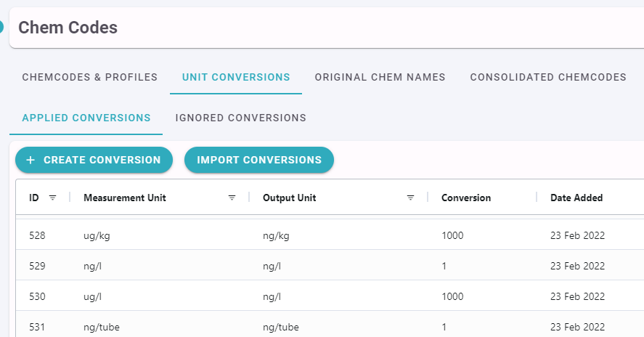
Task: Sort by the Conversion column header
Action: [466, 198]
